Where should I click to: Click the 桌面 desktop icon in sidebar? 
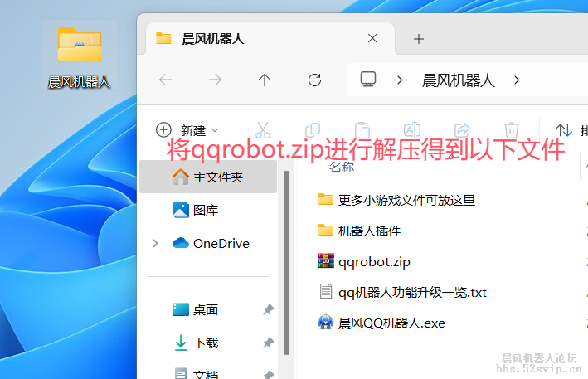tap(180, 309)
